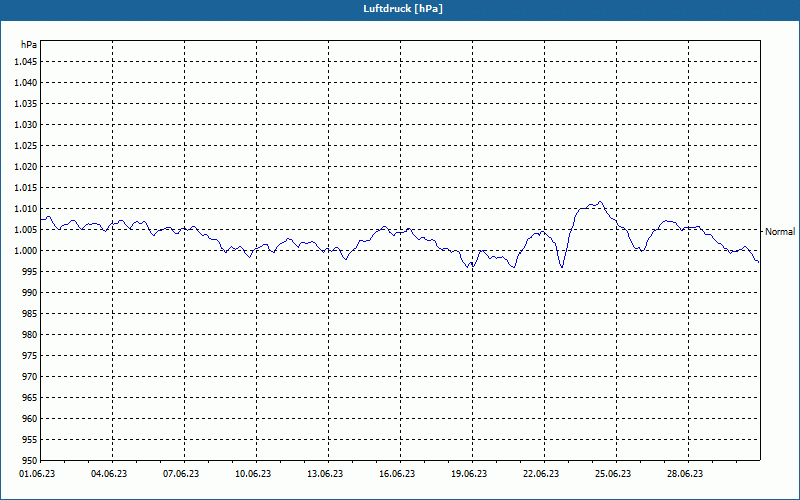The image size is (800, 500).
Task: Click the 1.000 axis value
Action: point(25,251)
